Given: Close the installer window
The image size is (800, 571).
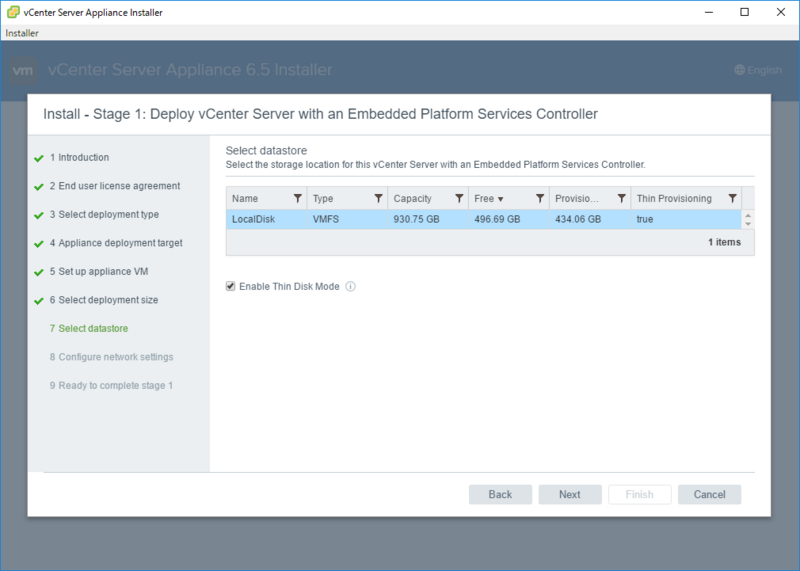Looking at the screenshot, I should tap(781, 12).
